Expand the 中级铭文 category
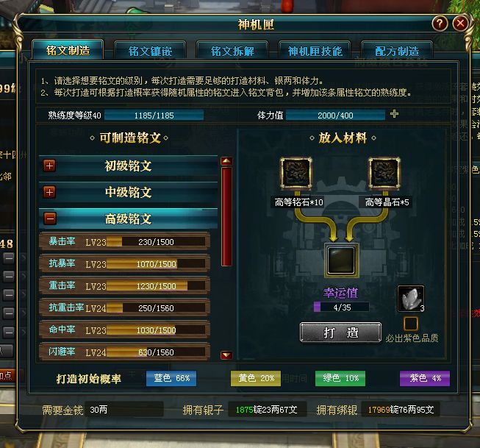This screenshot has width=480, height=448. [x=49, y=193]
